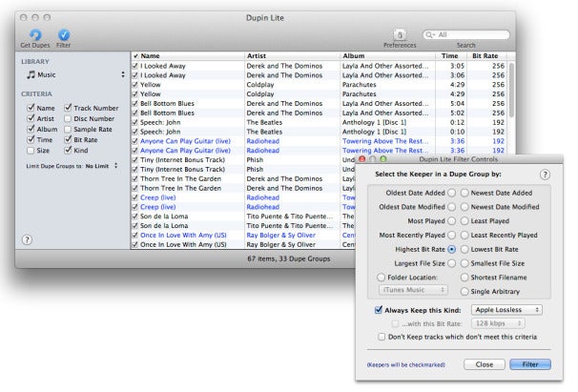578x392 pixels.
Task: Click the Close button in Filter Controls
Action: [484, 364]
